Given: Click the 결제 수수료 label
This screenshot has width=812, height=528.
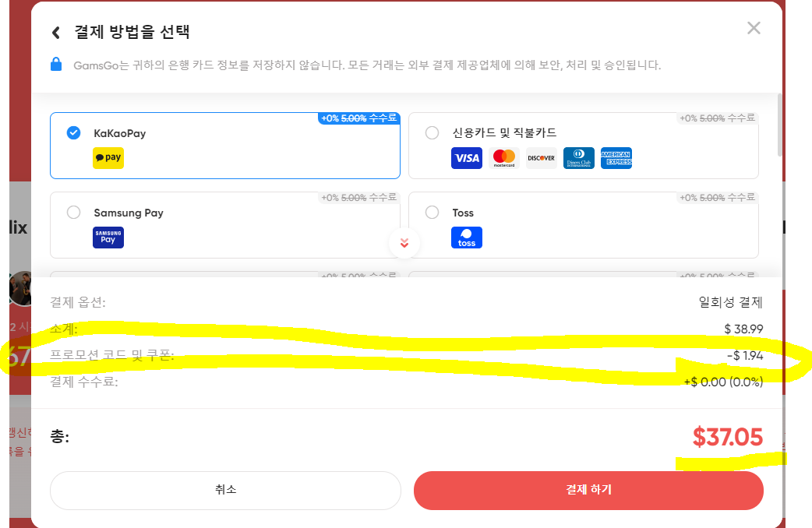Looking at the screenshot, I should (84, 382).
